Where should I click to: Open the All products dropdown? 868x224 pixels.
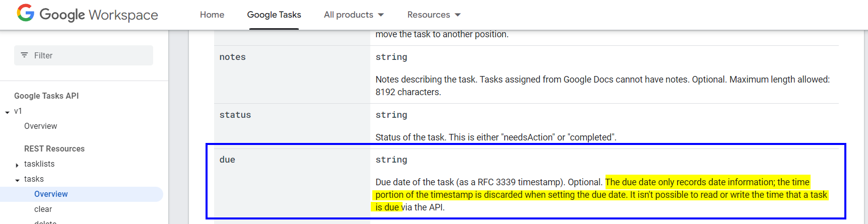click(354, 15)
